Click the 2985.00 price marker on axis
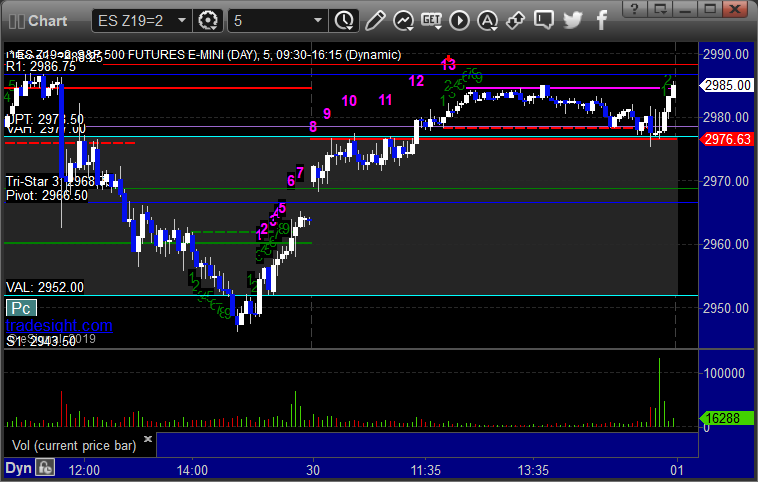The image size is (758, 482). pos(727,86)
